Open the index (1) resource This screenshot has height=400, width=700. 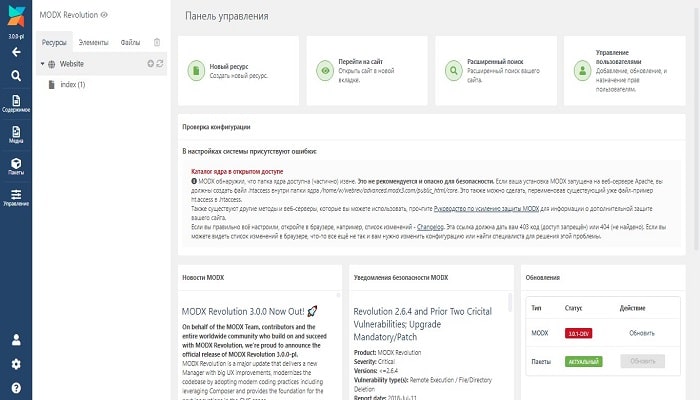tap(73, 84)
